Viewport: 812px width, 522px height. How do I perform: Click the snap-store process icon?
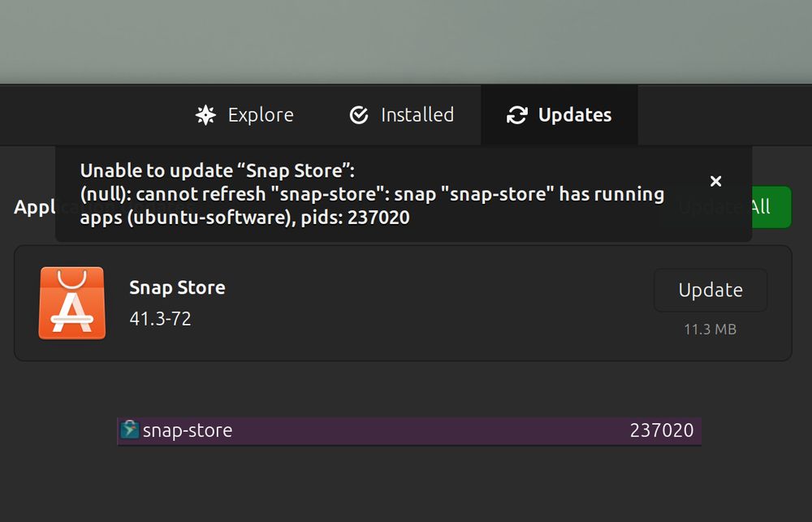pyautogui.click(x=129, y=429)
